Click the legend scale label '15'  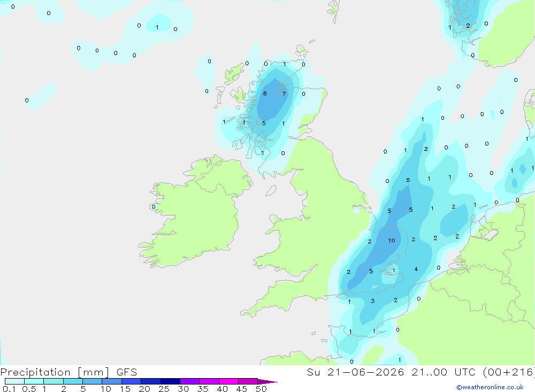tap(125, 389)
